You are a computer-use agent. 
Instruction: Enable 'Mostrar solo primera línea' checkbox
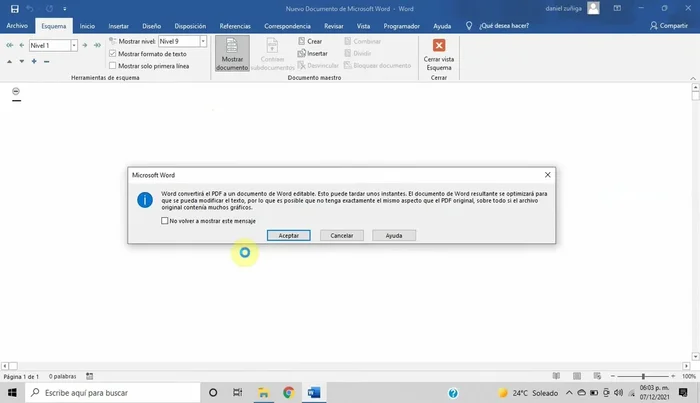tap(112, 65)
